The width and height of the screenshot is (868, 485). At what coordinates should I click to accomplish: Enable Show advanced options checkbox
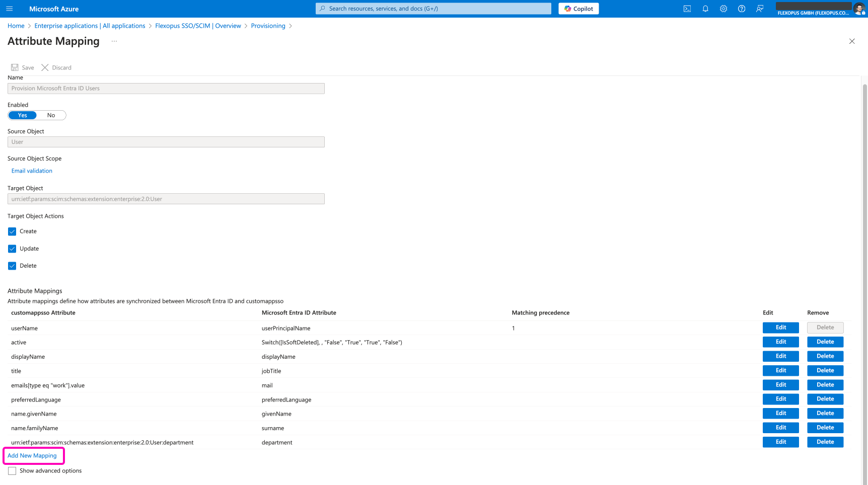(12, 471)
